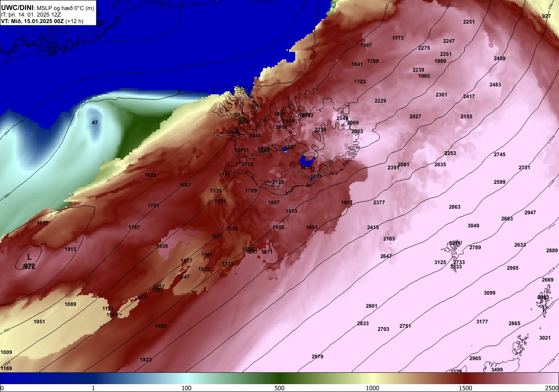Viewport: 559px width, 392px height.
Task: Click the height value 2751
Action: (405, 326)
